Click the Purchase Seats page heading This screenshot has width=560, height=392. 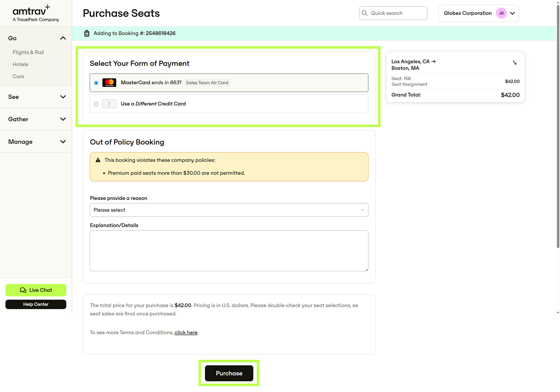click(x=121, y=13)
